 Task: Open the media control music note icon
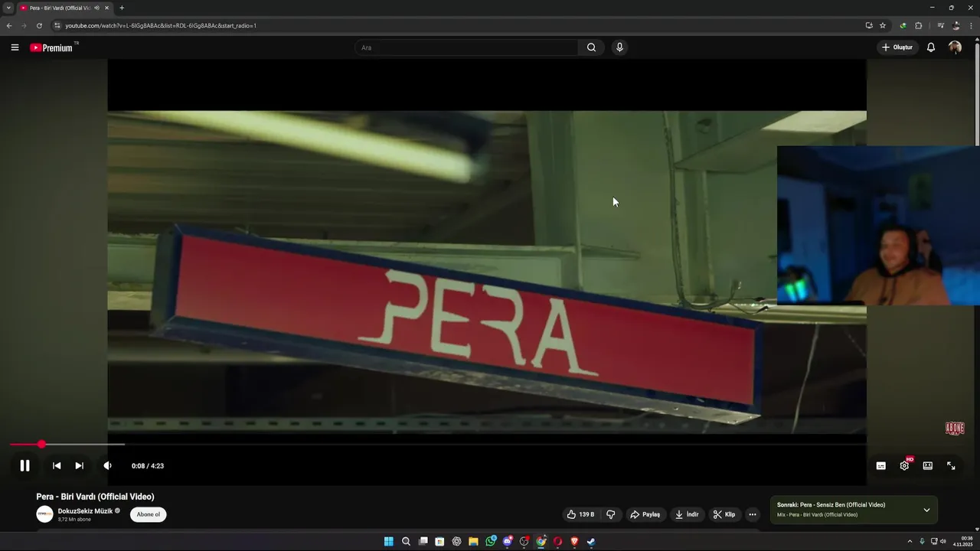(941, 25)
